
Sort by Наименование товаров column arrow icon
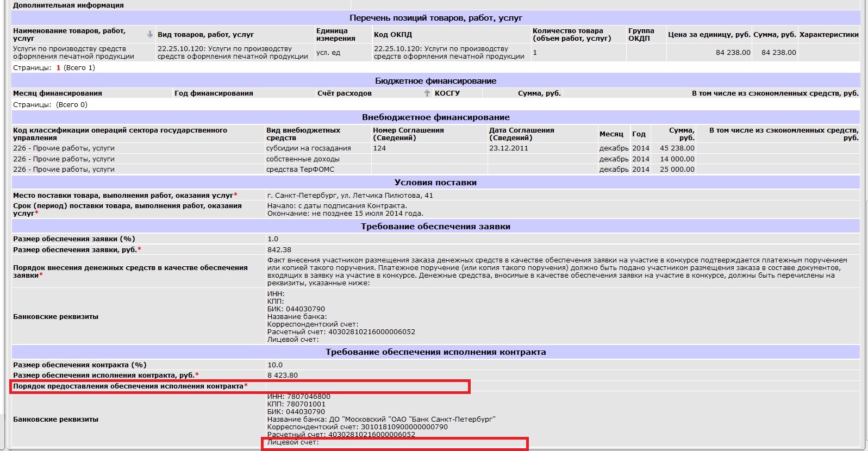pos(150,34)
